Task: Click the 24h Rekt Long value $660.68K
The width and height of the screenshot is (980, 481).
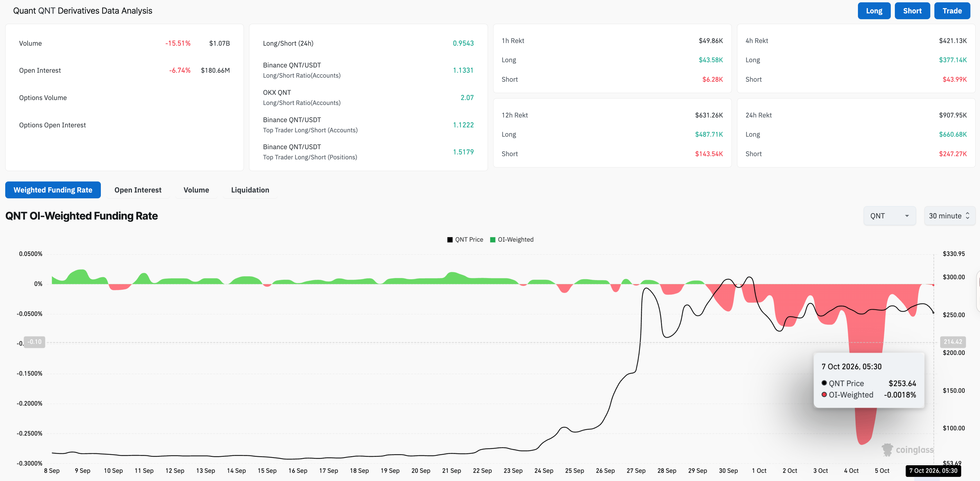Action: pos(953,135)
